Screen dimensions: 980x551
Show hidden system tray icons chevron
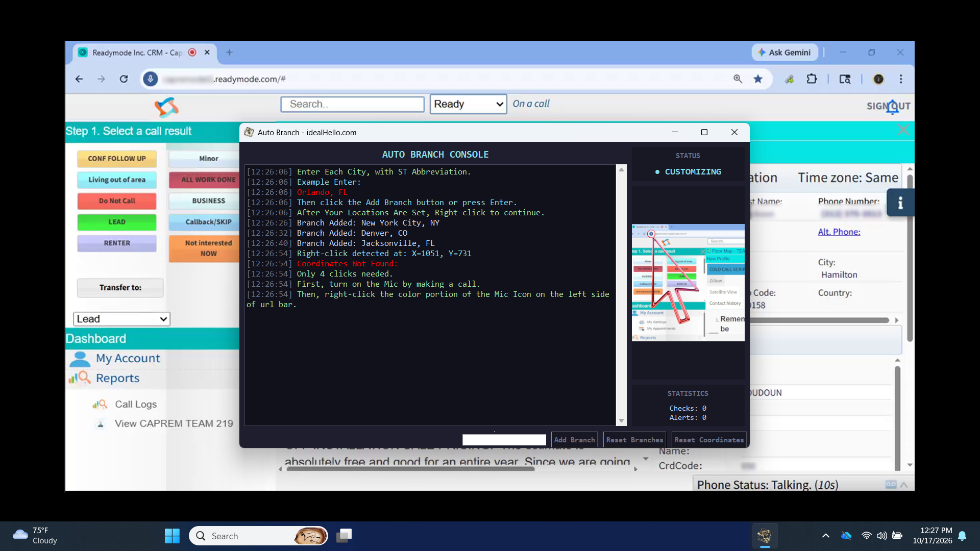[x=825, y=536]
